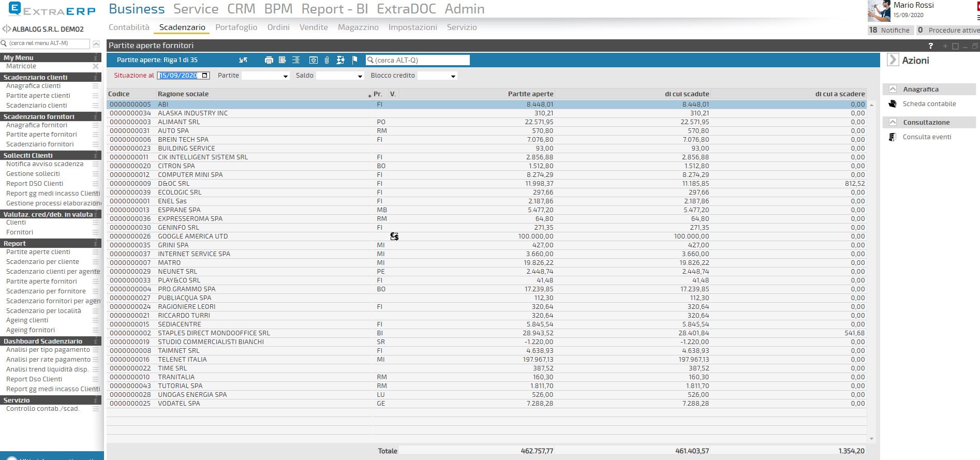Viewport: 980px width, 460px height.
Task: Collapse the Azioni panel chevron
Action: point(893,60)
